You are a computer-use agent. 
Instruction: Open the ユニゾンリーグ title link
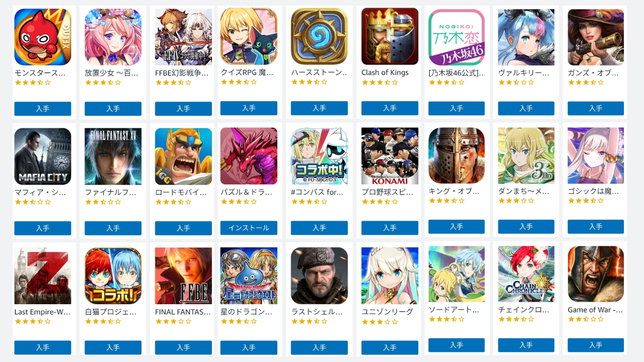[x=387, y=312]
